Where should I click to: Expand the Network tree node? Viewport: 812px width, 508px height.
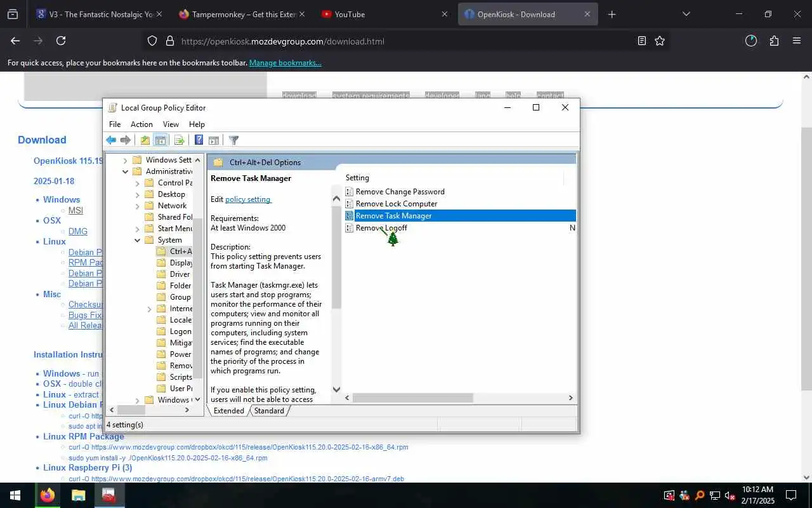[138, 206]
